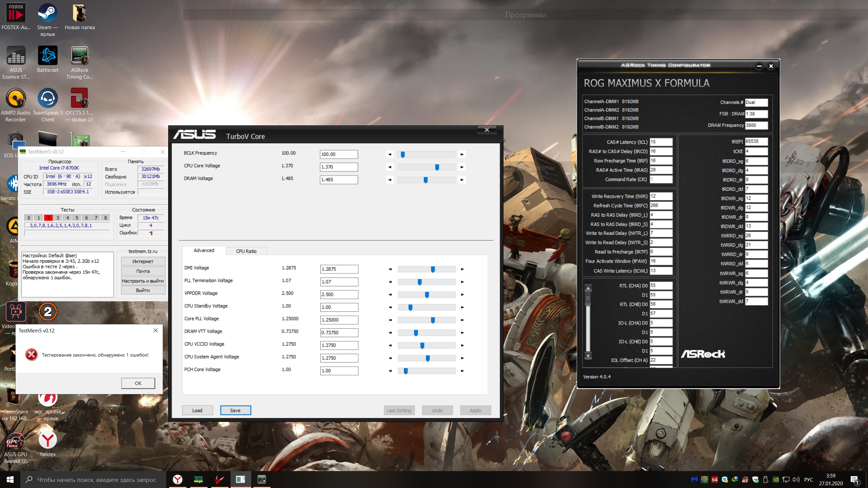The image size is (868, 488).
Task: Select the Advanced tab in TurboV Core
Action: [x=204, y=250]
